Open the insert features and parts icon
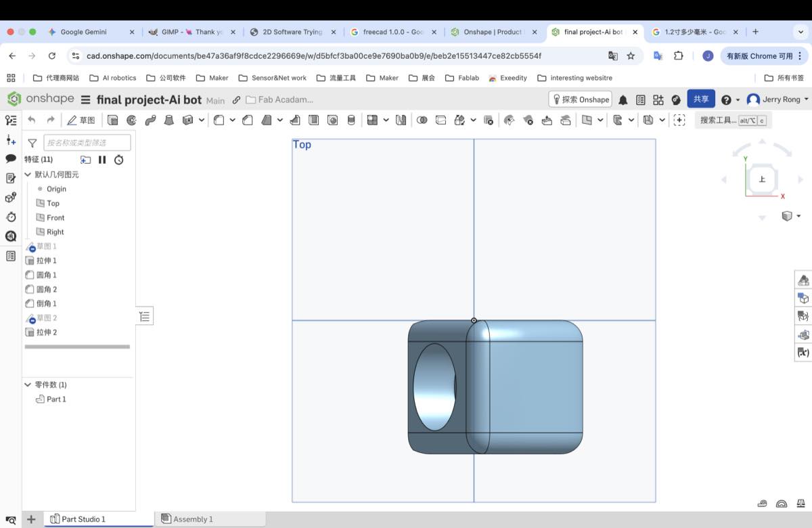812x528 pixels. click(11, 140)
